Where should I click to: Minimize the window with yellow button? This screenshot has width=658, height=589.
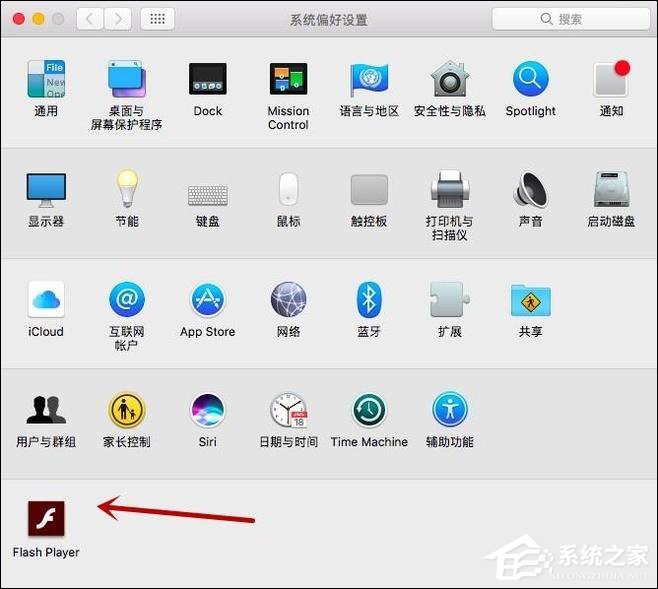click(x=38, y=19)
